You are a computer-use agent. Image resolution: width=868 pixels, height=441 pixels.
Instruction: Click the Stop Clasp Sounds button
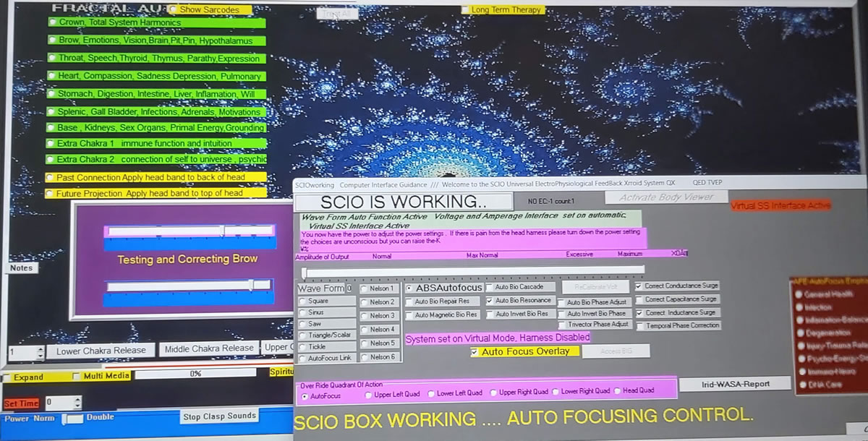pos(219,416)
